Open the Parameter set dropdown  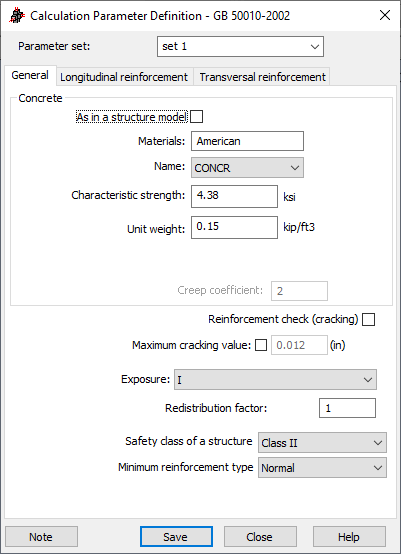(x=240, y=46)
